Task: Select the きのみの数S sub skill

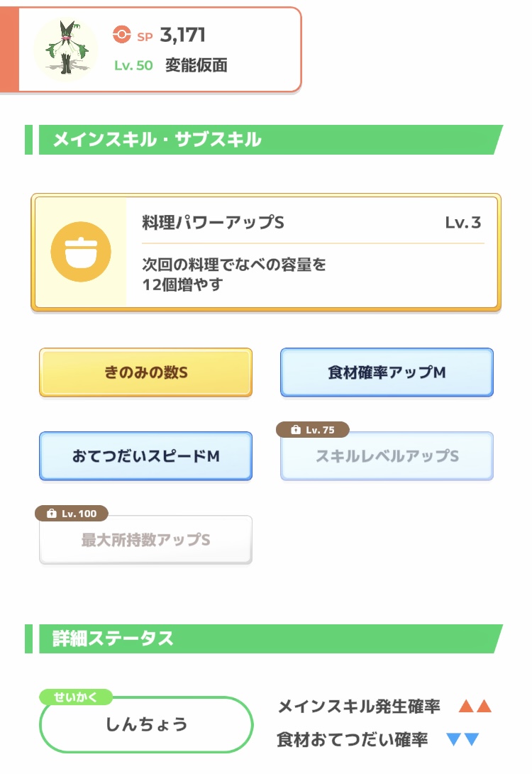Action: [145, 372]
